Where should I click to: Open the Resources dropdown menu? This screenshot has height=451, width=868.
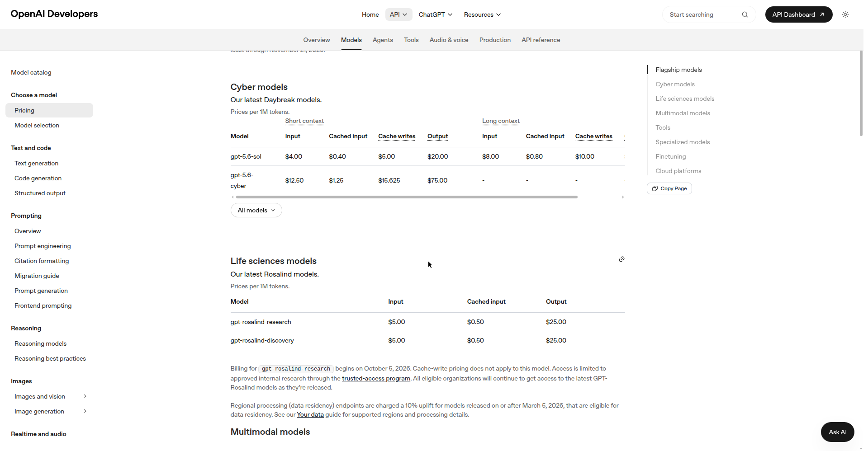(482, 14)
